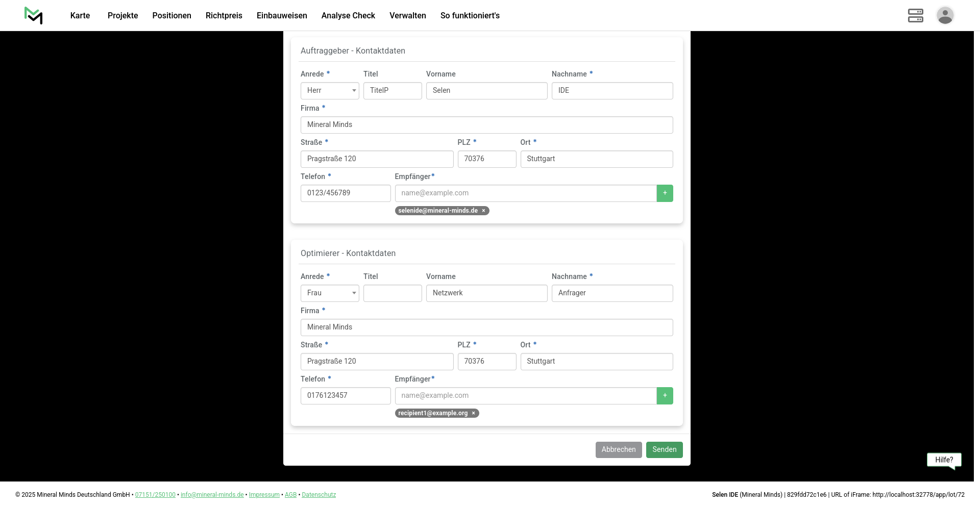
Task: Open the Hilfe? help bubble
Action: [x=944, y=460]
